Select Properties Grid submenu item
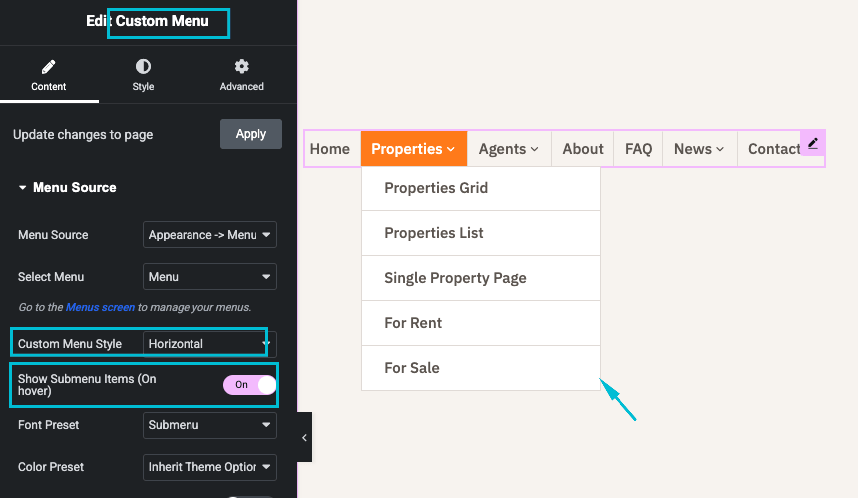 click(436, 188)
